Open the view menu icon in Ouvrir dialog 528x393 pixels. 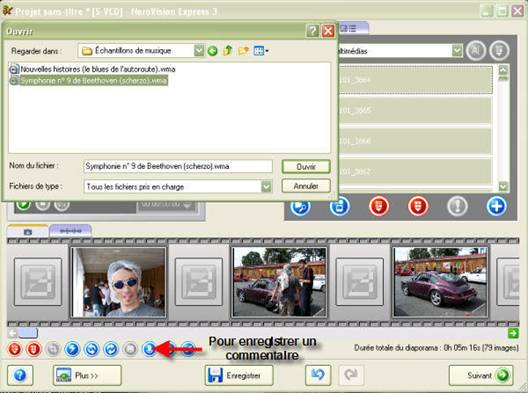261,51
